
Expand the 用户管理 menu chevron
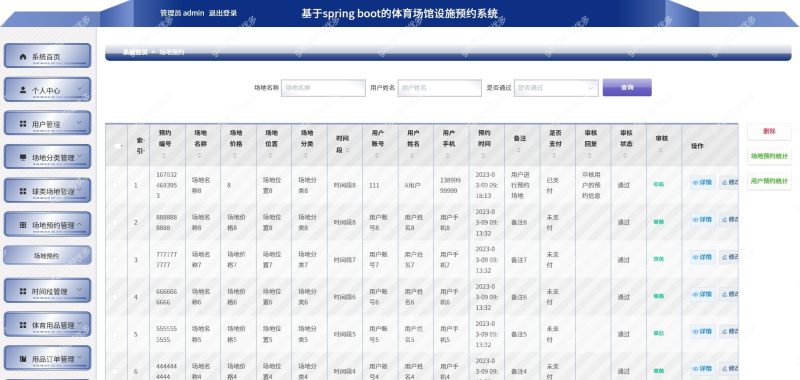tap(79, 122)
